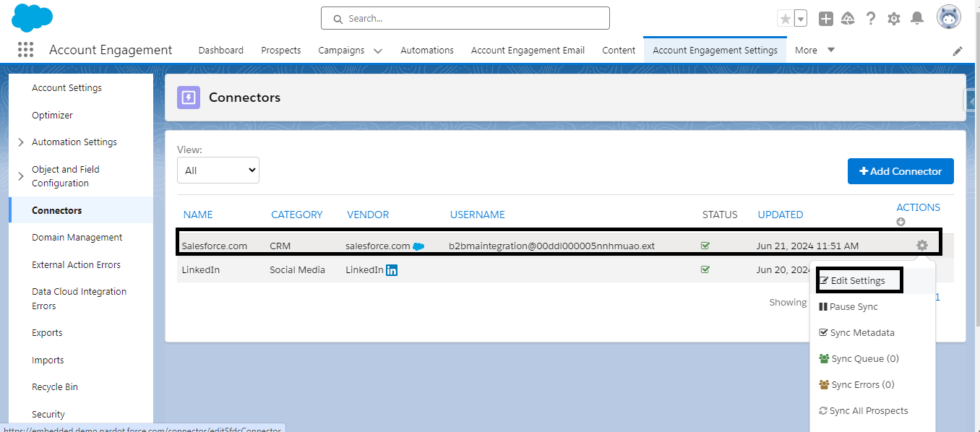Screen dimensions: 980x432
Task: Open the notifications bell
Action: [x=917, y=18]
